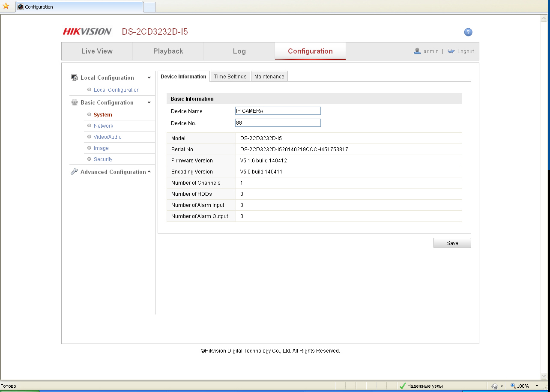The height and width of the screenshot is (392, 550).
Task: Click the Готово status text
Action: pos(8,386)
